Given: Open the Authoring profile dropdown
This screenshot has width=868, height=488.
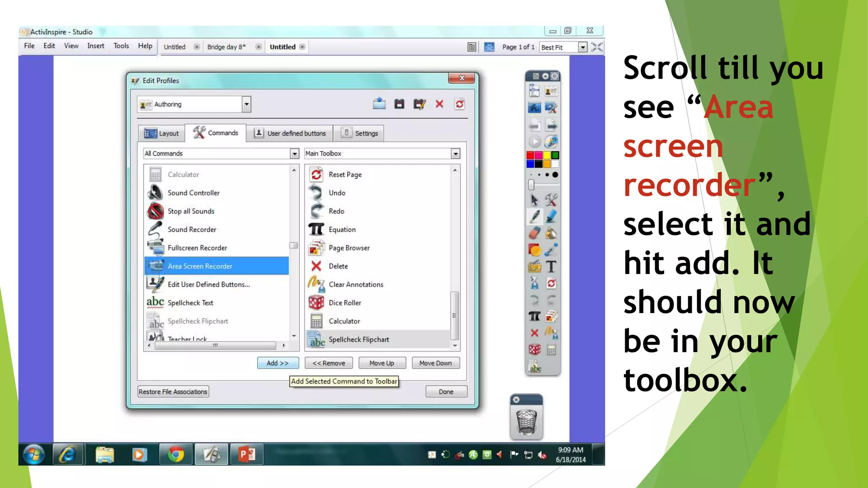Looking at the screenshot, I should 246,104.
